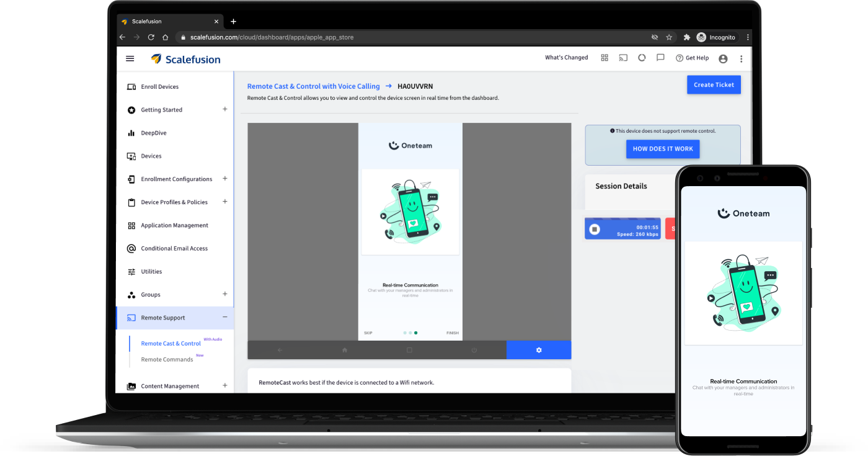Image resolution: width=868 pixels, height=456 pixels.
Task: Click the cast screen icon in header
Action: tap(623, 58)
